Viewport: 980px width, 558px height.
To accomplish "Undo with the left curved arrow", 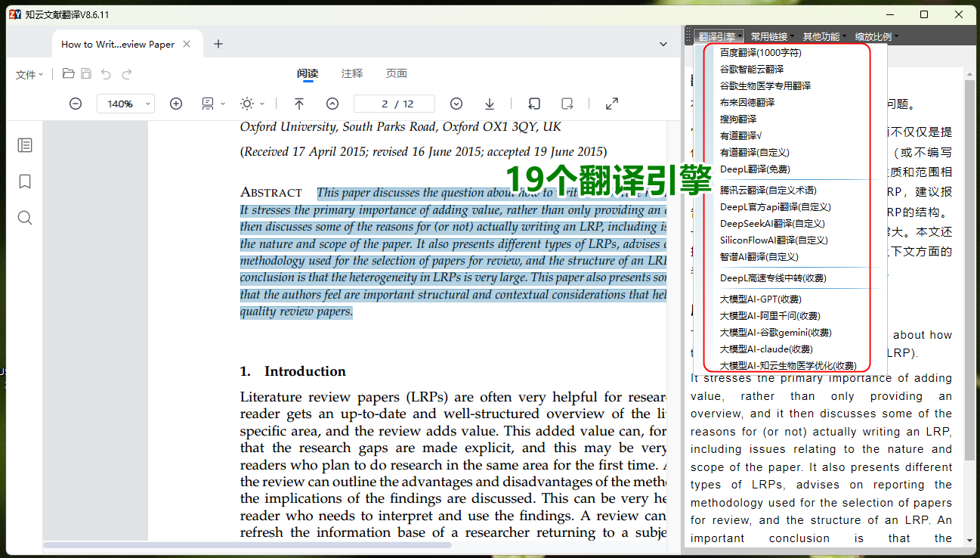I will tap(106, 74).
